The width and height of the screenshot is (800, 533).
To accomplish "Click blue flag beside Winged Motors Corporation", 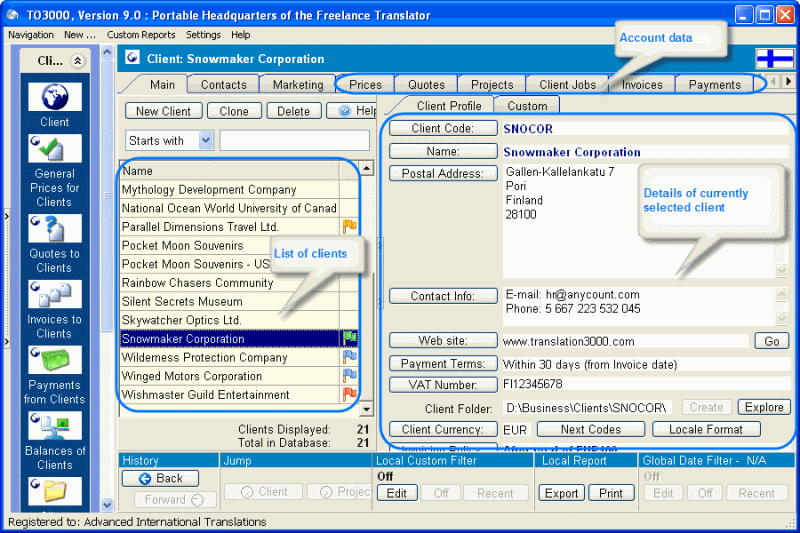I will point(349,376).
